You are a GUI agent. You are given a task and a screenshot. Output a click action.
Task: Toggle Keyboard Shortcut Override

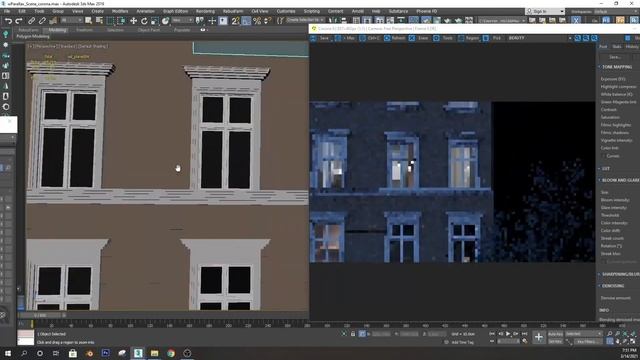(x=223, y=20)
